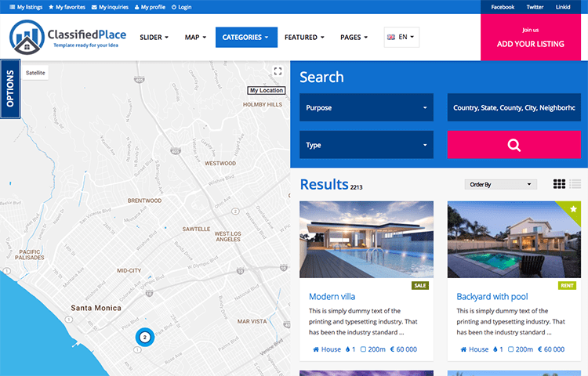This screenshot has height=376, width=588.
Task: Switch map to Satellite view
Action: [x=35, y=73]
